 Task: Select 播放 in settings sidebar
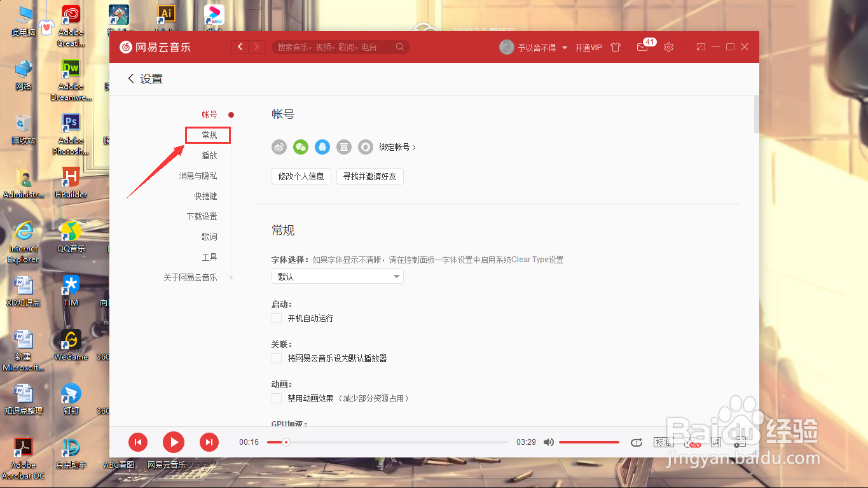[209, 155]
